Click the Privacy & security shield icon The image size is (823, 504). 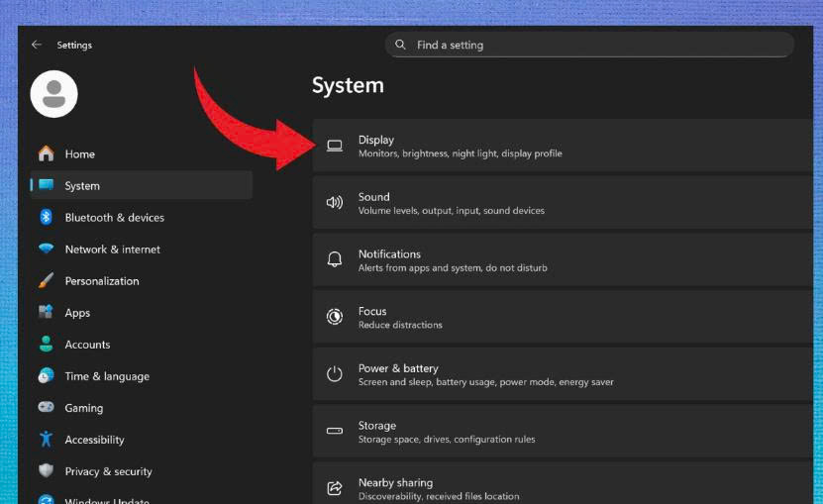47,470
